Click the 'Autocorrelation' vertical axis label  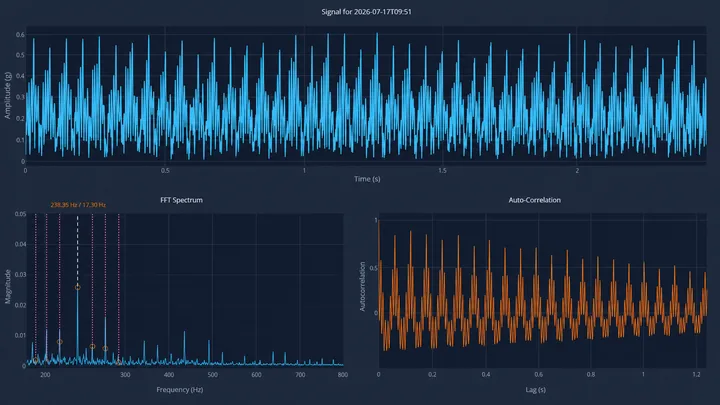coord(362,287)
